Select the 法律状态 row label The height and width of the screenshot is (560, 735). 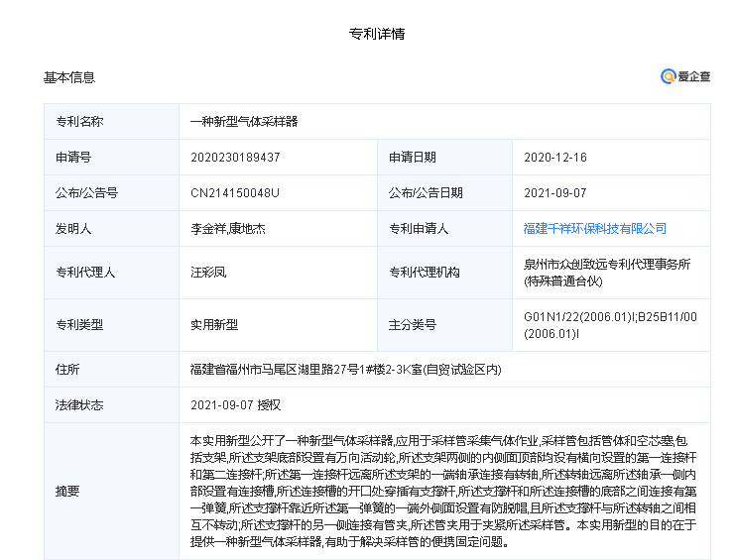pyautogui.click(x=79, y=405)
